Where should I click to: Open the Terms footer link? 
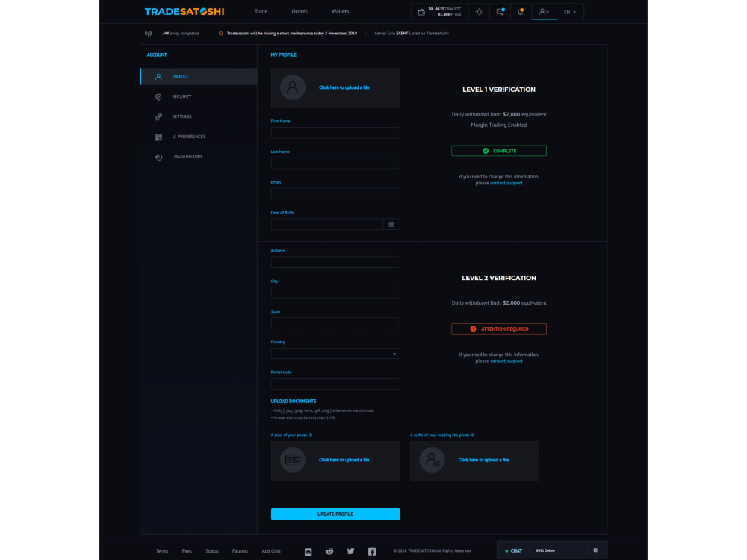(162, 551)
